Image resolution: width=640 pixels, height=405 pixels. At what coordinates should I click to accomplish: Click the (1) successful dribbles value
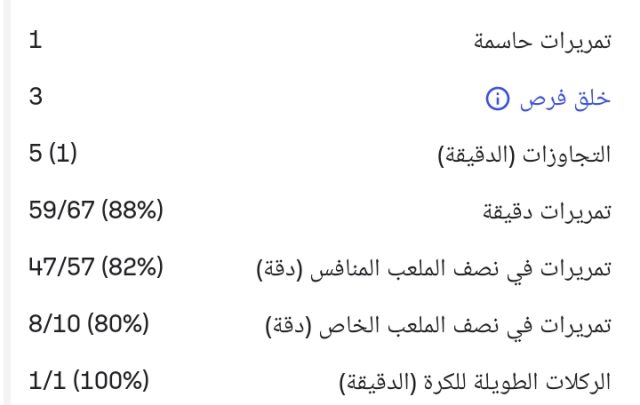pyautogui.click(x=63, y=154)
